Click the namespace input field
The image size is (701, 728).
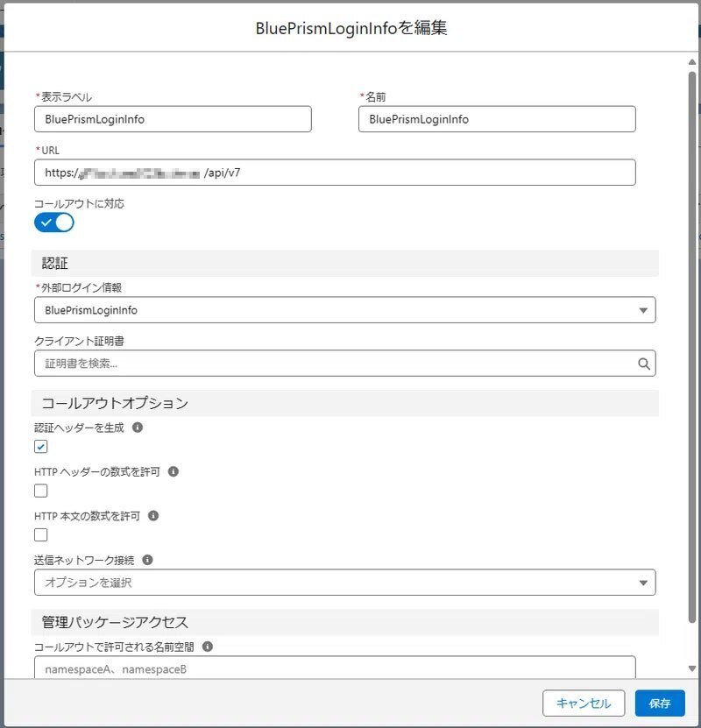pos(335,668)
